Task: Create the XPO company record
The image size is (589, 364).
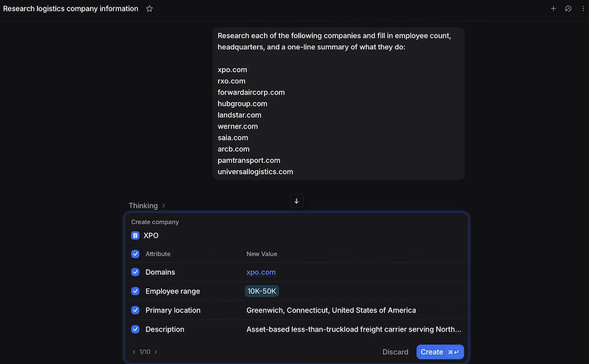Action: (440, 352)
